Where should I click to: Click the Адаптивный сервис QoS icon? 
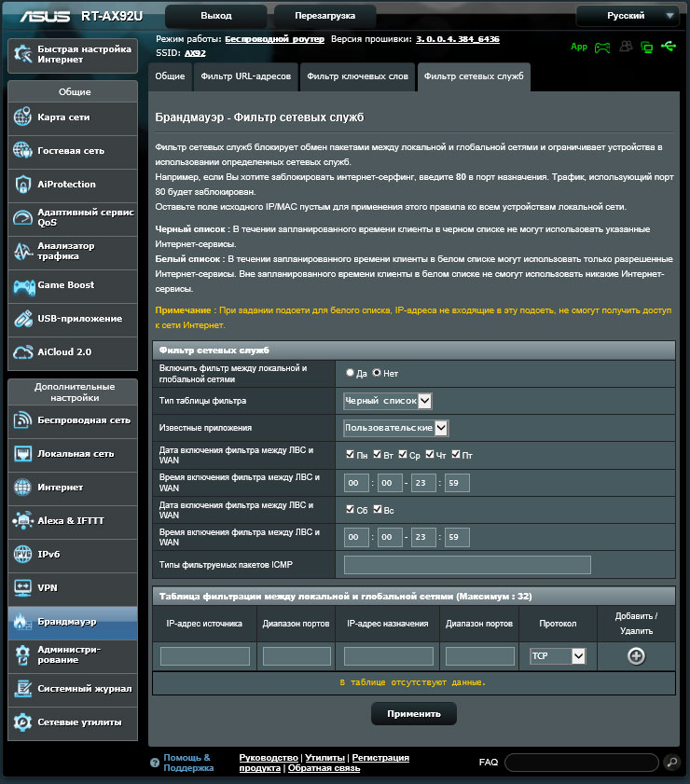tap(22, 217)
